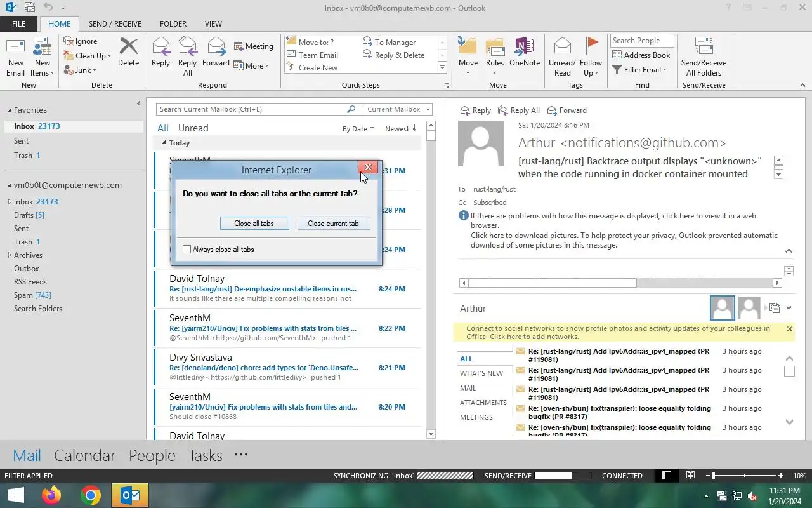Dismiss the social networks yellow notice
This screenshot has height=508, width=812.
[789, 329]
